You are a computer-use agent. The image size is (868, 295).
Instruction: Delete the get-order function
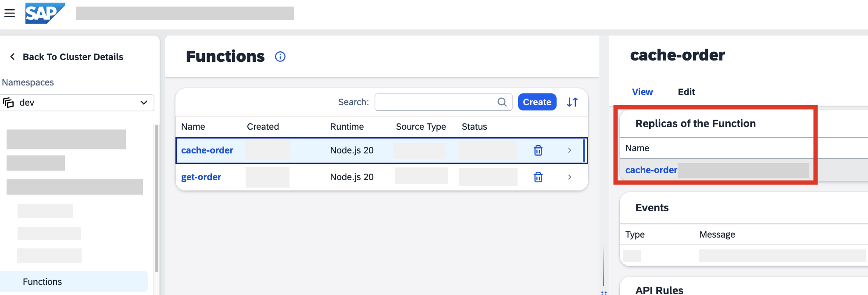pos(538,177)
